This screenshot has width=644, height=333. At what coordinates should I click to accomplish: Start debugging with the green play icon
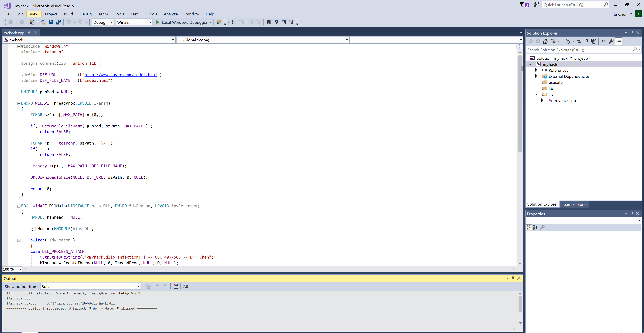(x=157, y=22)
